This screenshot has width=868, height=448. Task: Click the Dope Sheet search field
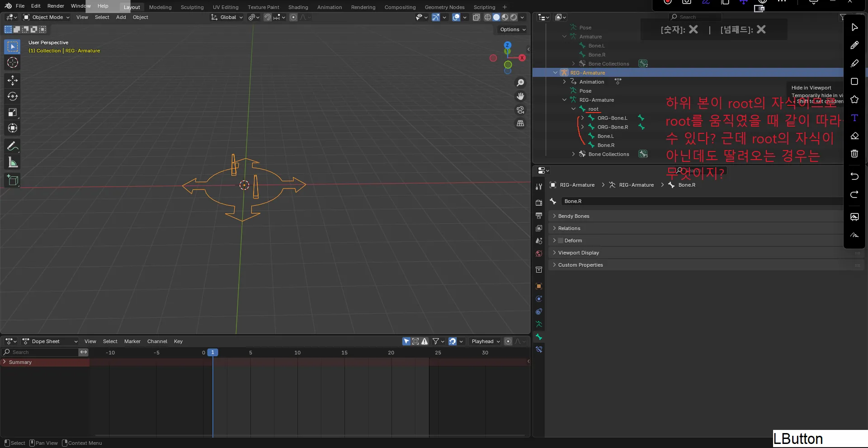40,352
